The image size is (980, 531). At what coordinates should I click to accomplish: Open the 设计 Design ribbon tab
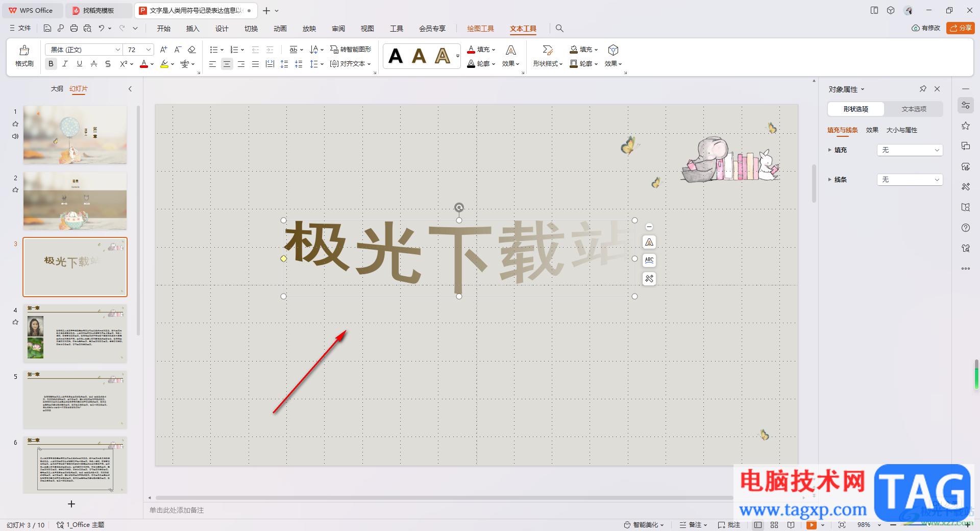(222, 29)
